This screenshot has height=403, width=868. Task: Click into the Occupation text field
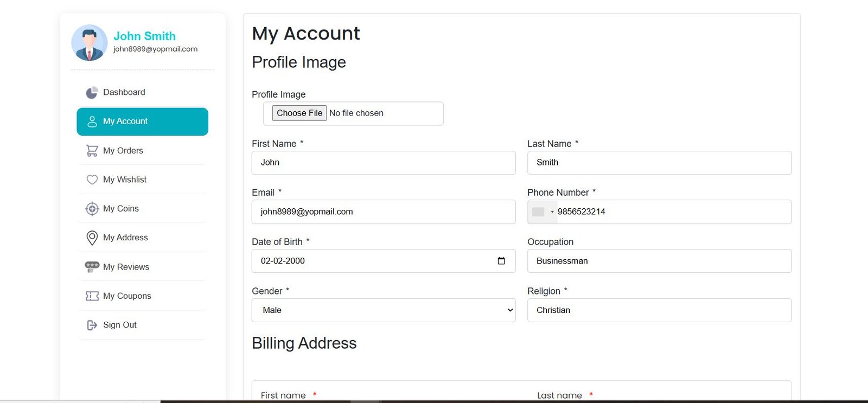659,261
